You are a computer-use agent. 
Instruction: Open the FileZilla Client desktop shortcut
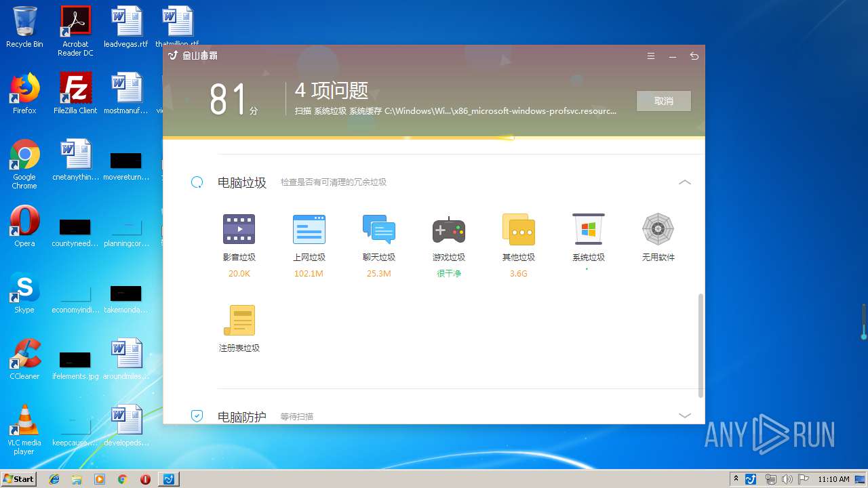[75, 94]
